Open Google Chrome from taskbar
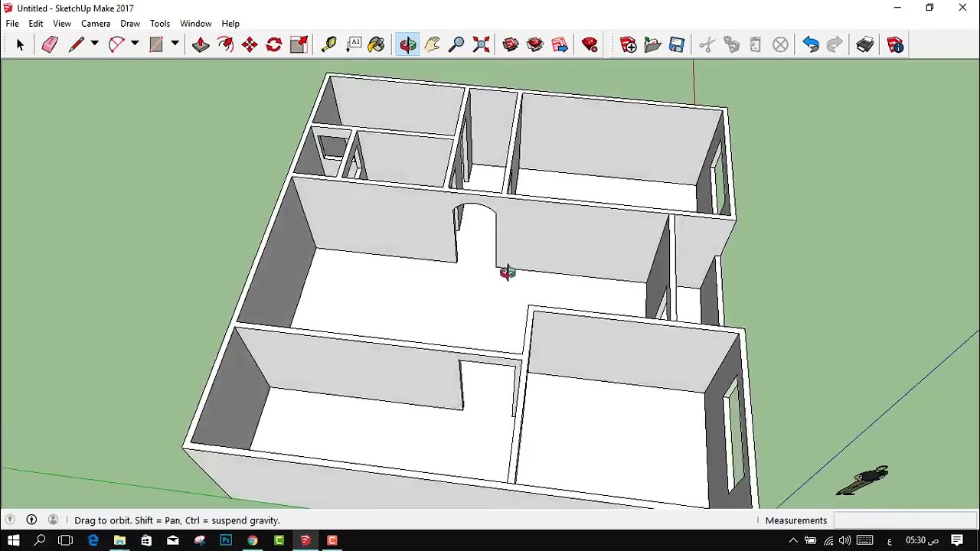Image resolution: width=980 pixels, height=551 pixels. coord(253,540)
